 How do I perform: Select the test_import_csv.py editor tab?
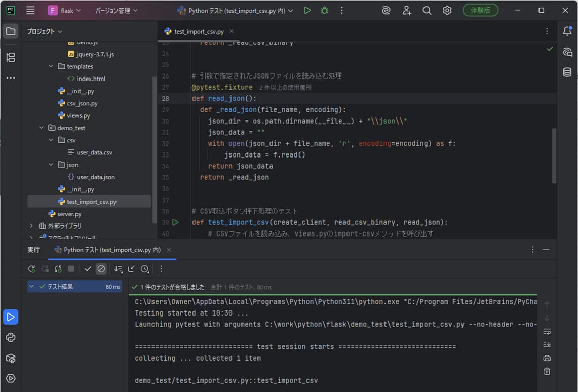coord(199,31)
